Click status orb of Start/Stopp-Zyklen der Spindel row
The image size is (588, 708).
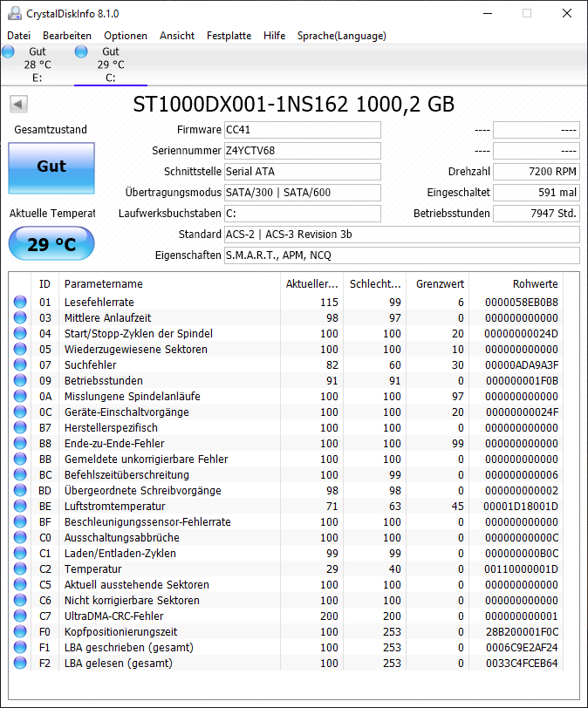point(20,333)
